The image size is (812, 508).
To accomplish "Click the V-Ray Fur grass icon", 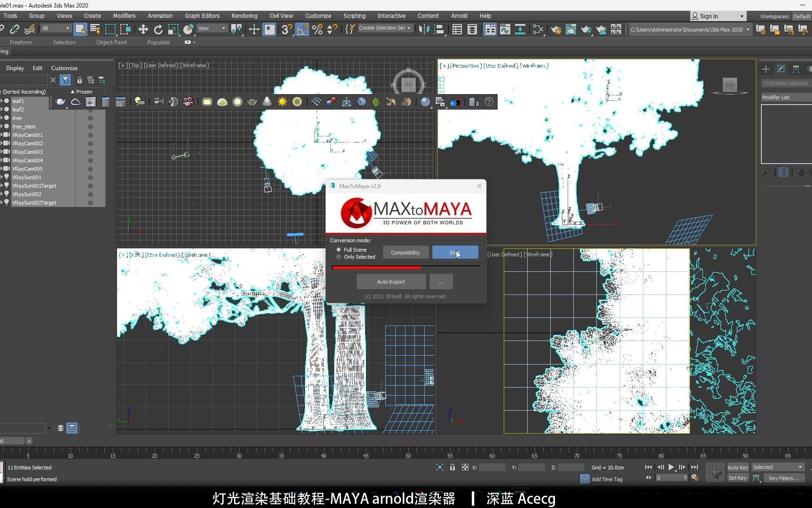I will point(376,102).
